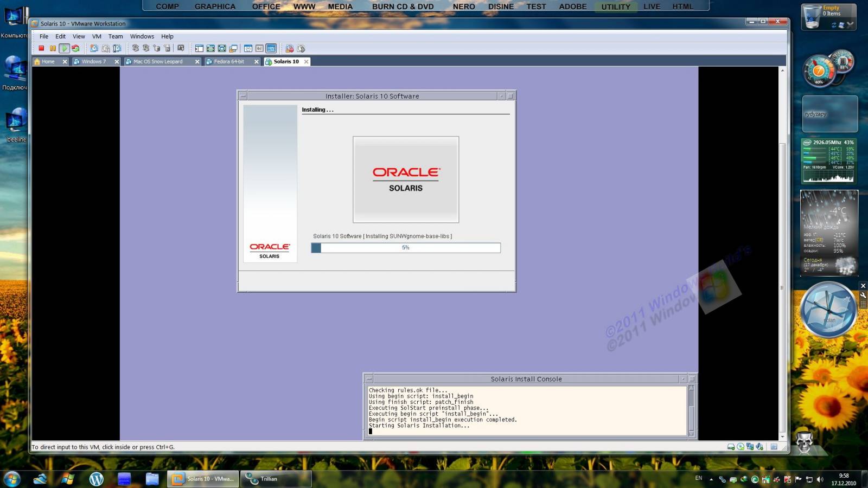
Task: Click the Trillian taskbar button
Action: click(276, 479)
